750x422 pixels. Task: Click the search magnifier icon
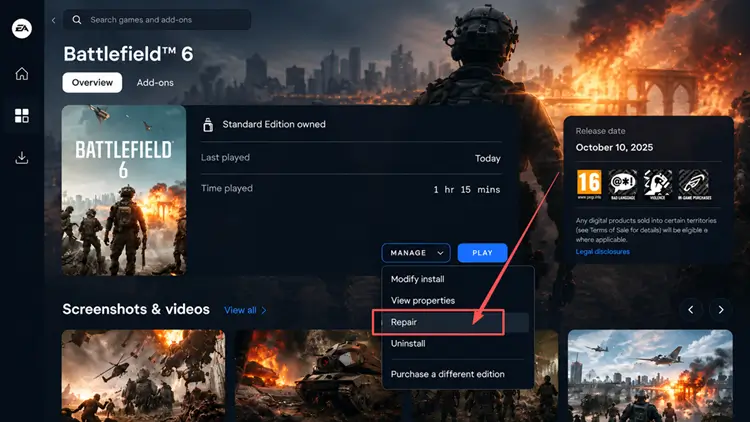[77, 20]
